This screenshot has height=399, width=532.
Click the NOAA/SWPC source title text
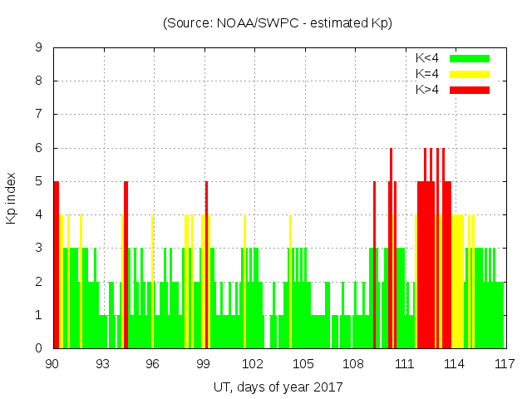277,23
